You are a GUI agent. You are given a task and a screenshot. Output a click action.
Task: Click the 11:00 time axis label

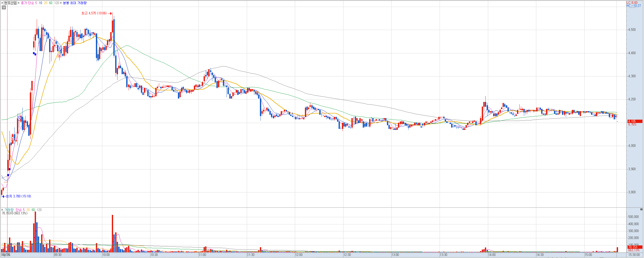point(203,255)
